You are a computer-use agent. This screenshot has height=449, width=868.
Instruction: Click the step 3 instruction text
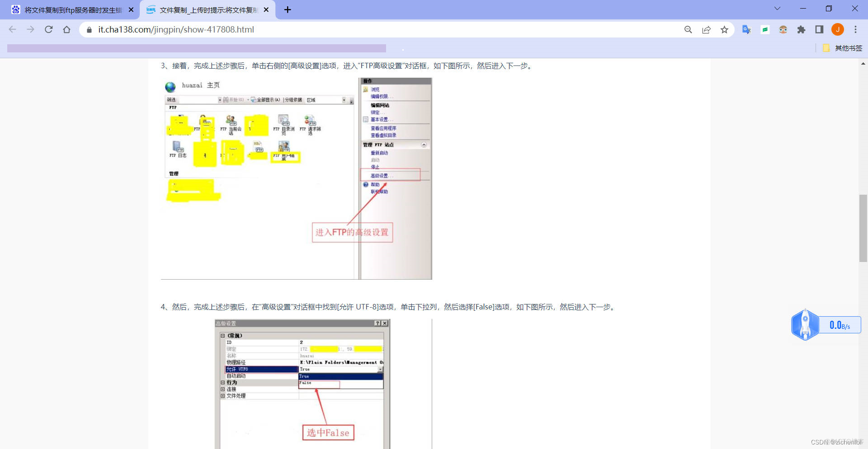coord(347,66)
